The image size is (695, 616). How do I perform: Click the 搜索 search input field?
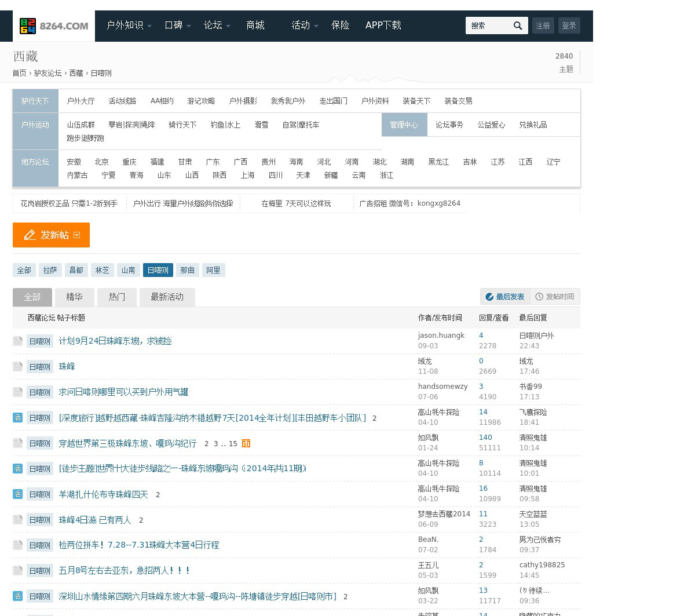[x=488, y=25]
